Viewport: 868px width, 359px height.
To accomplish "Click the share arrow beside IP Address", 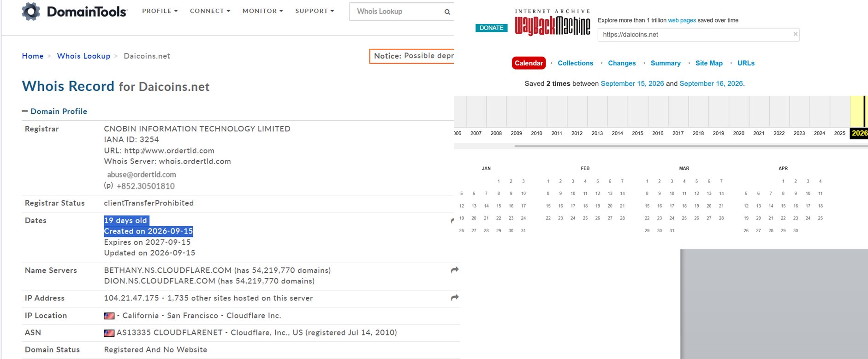I will tap(455, 298).
